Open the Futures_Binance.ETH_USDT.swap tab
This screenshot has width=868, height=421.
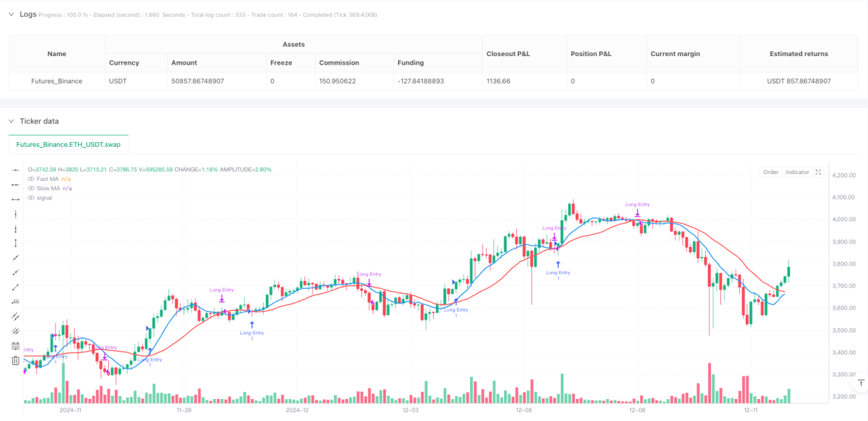point(68,144)
